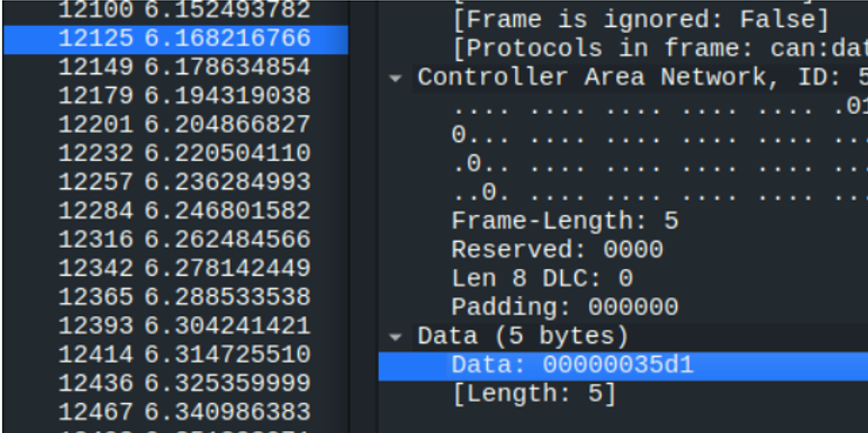The image size is (868, 433).
Task: Select packet number 12414
Action: click(183, 354)
